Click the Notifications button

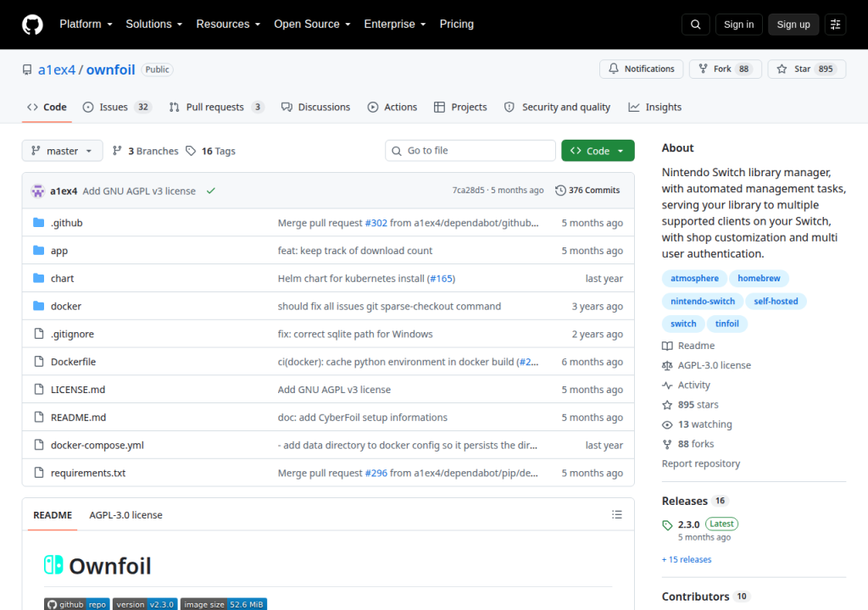click(642, 69)
